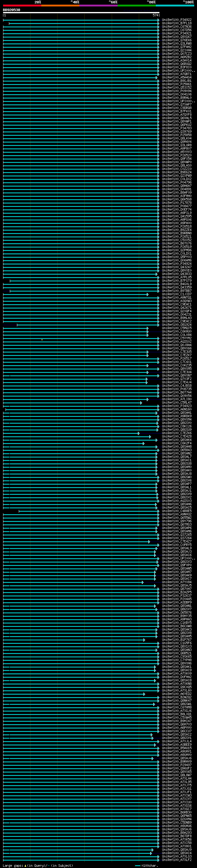
Task: Click the start tick of the B7FL18 alignment
Action: pos(9,24)
